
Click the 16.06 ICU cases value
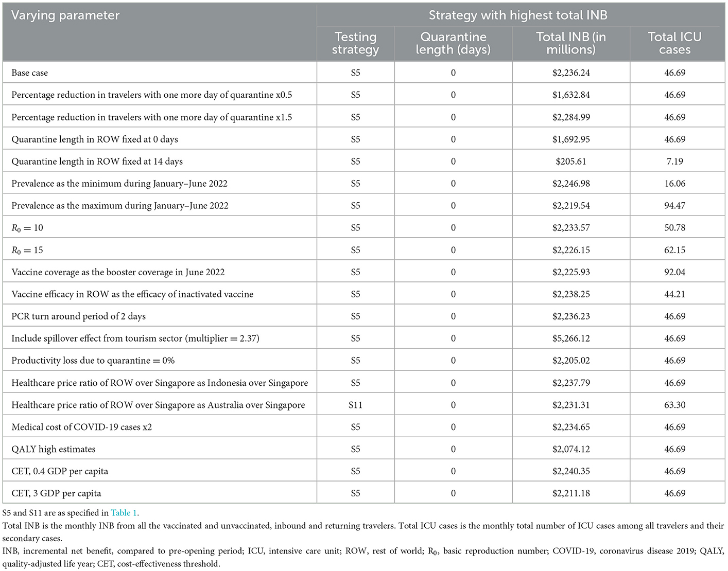coord(674,184)
